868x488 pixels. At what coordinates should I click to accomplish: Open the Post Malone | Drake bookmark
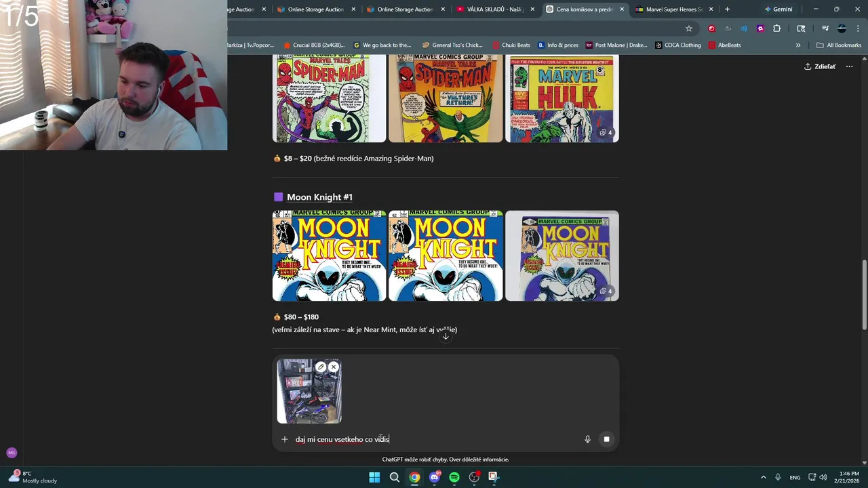click(x=616, y=45)
